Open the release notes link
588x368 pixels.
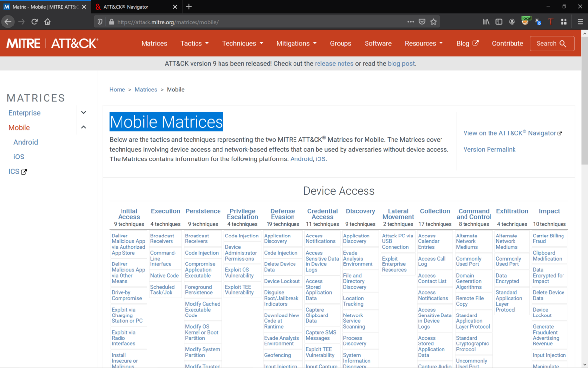tap(334, 64)
